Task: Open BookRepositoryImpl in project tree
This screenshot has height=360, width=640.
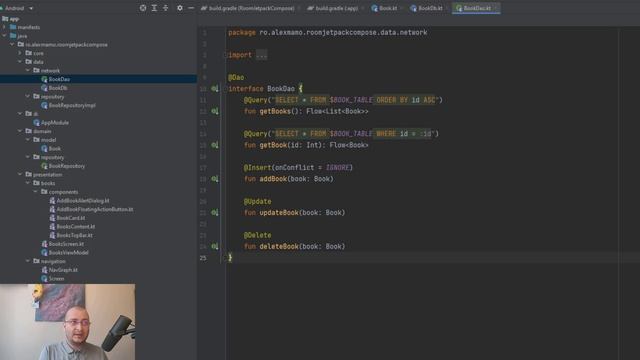Action: click(x=72, y=105)
